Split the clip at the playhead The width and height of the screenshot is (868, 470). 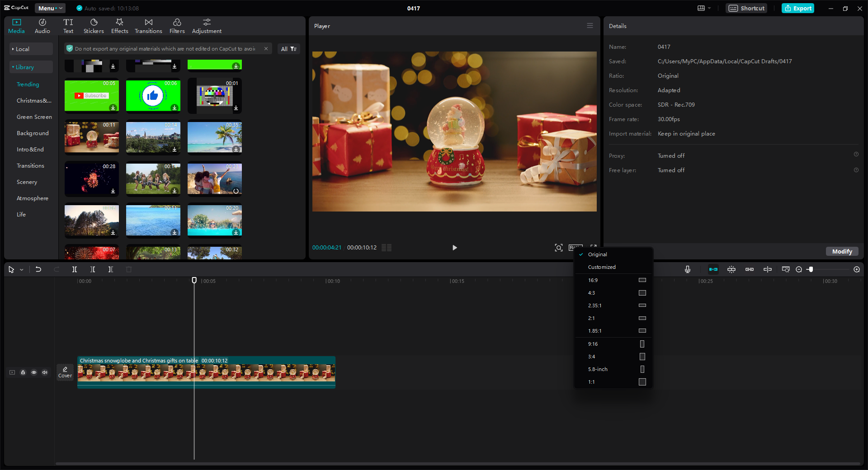click(75, 269)
